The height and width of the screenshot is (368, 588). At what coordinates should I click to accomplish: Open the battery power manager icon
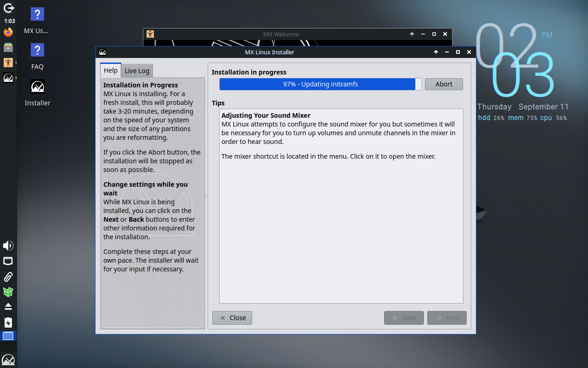8,322
